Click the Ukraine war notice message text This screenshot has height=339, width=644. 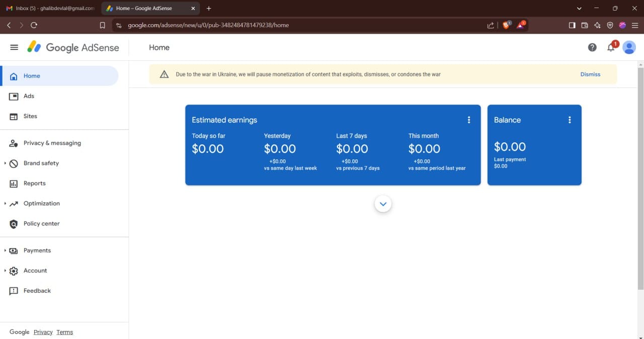point(308,74)
